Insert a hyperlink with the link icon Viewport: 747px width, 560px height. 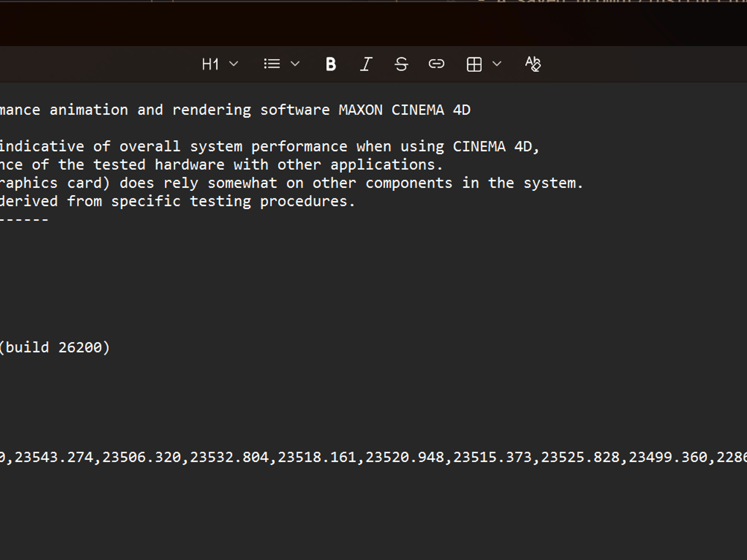[436, 64]
